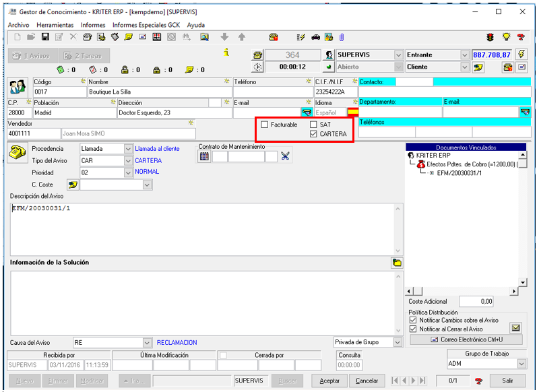The image size is (539, 392).
Task: Click the big yellow telephone icon near Procedencia
Action: 18,152
